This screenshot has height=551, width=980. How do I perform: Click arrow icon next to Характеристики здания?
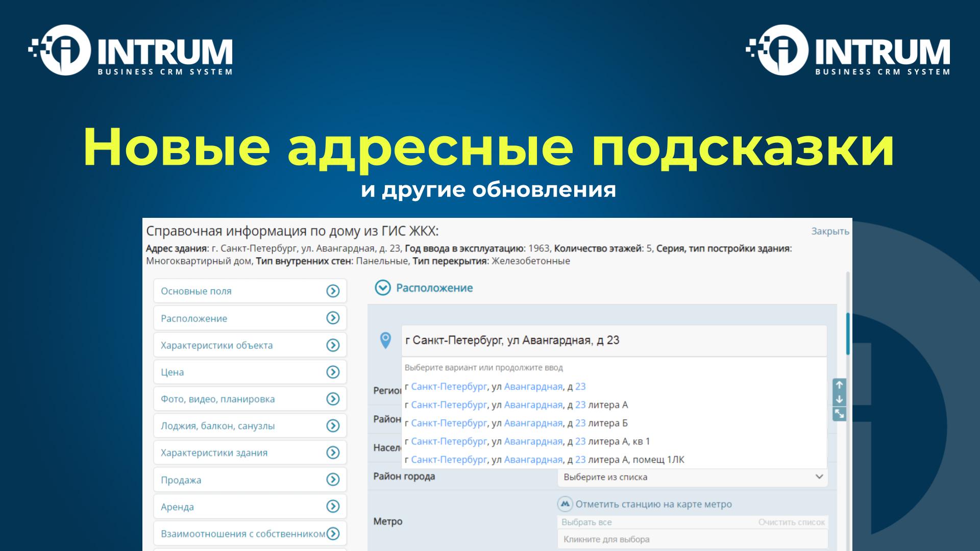click(x=333, y=453)
